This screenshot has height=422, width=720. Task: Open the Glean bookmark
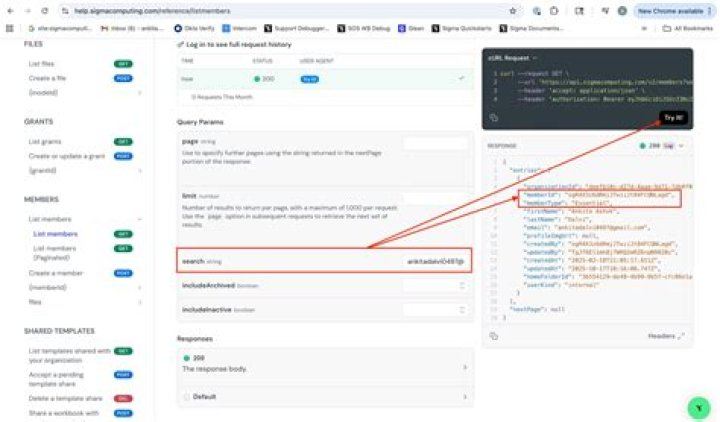click(411, 28)
